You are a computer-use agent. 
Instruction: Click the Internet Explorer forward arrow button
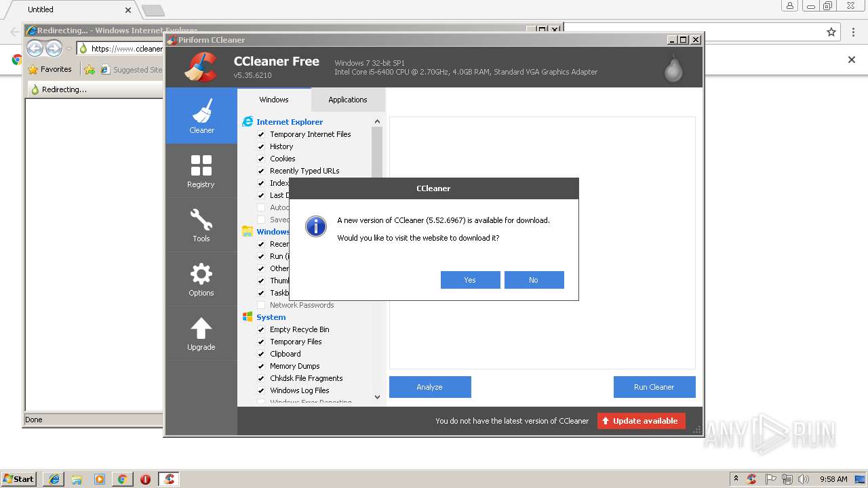click(54, 48)
